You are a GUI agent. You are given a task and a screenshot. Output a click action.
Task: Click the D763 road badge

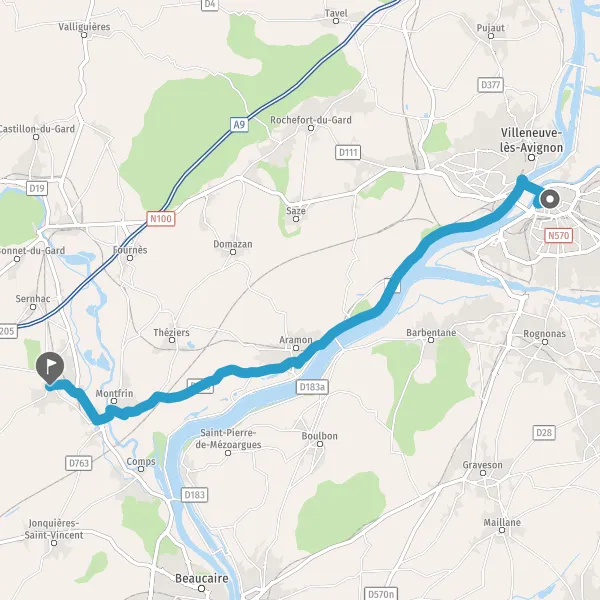click(x=79, y=463)
